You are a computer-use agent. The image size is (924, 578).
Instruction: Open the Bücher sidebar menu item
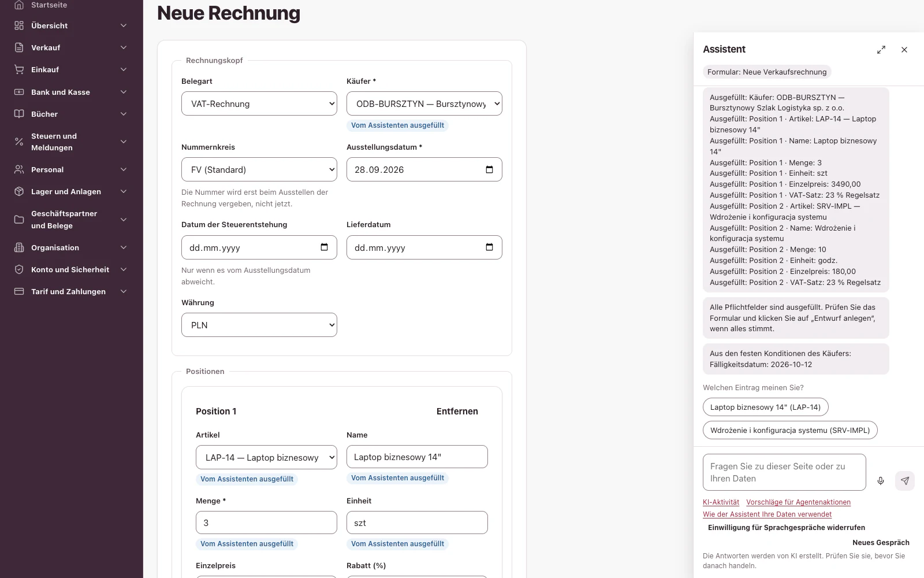[x=72, y=114]
